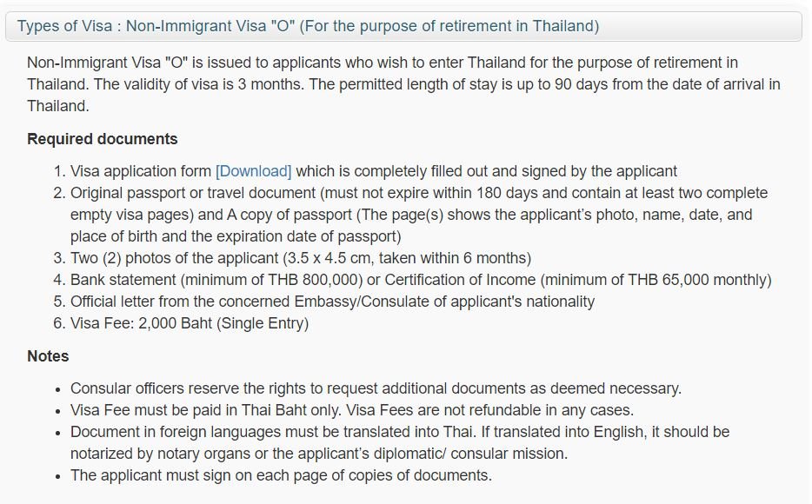The width and height of the screenshot is (812, 504).
Task: Click the "Notes" heading
Action: tap(48, 356)
